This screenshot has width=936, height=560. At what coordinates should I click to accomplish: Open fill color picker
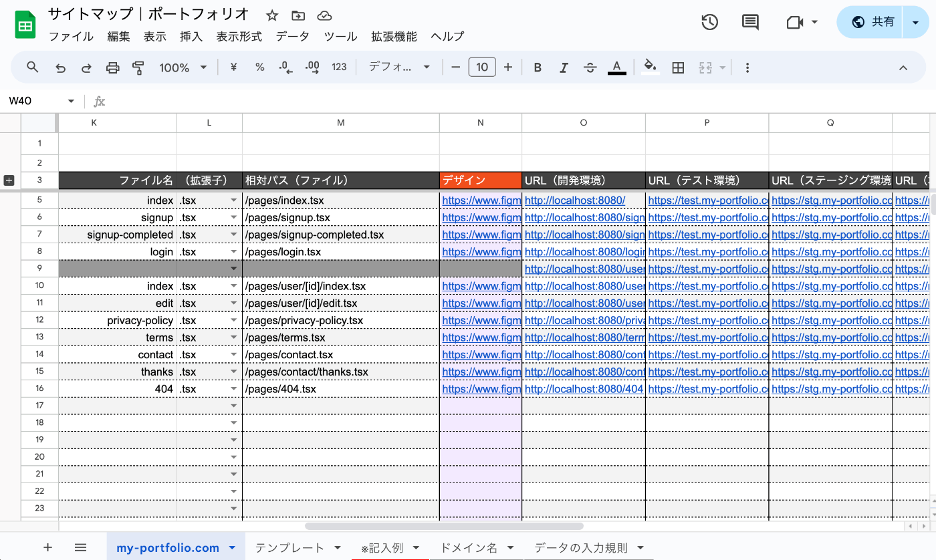tap(650, 67)
